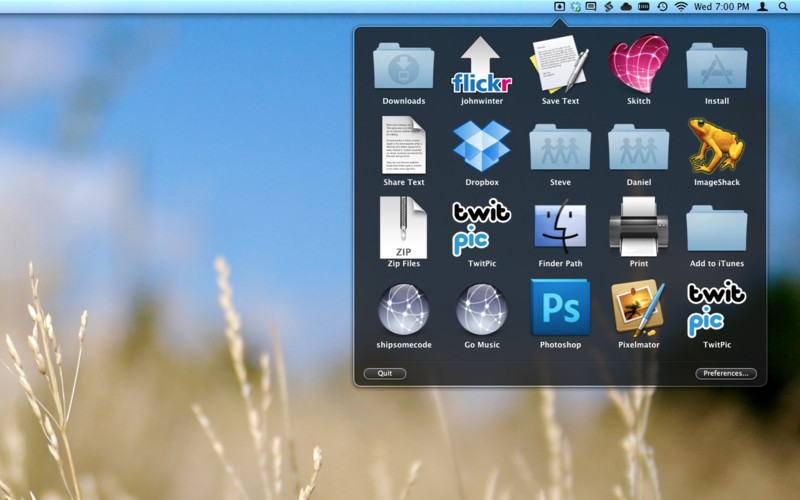Quit Dropzone with the Quit button
The image size is (800, 500).
(385, 373)
